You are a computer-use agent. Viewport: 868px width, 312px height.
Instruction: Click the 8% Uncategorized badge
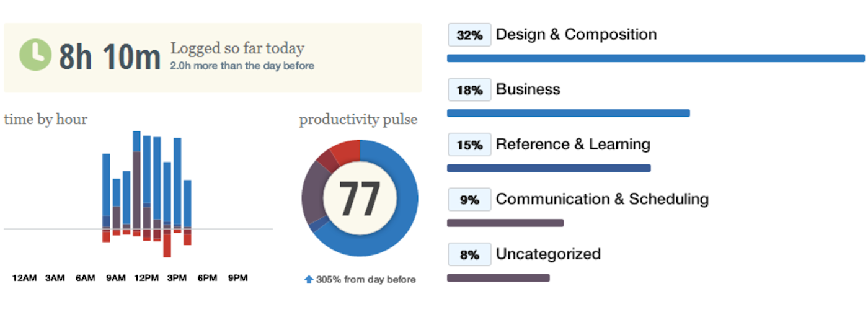click(469, 254)
